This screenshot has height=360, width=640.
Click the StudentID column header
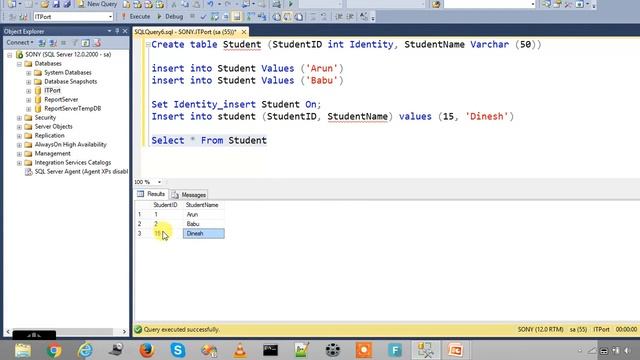click(x=165, y=205)
